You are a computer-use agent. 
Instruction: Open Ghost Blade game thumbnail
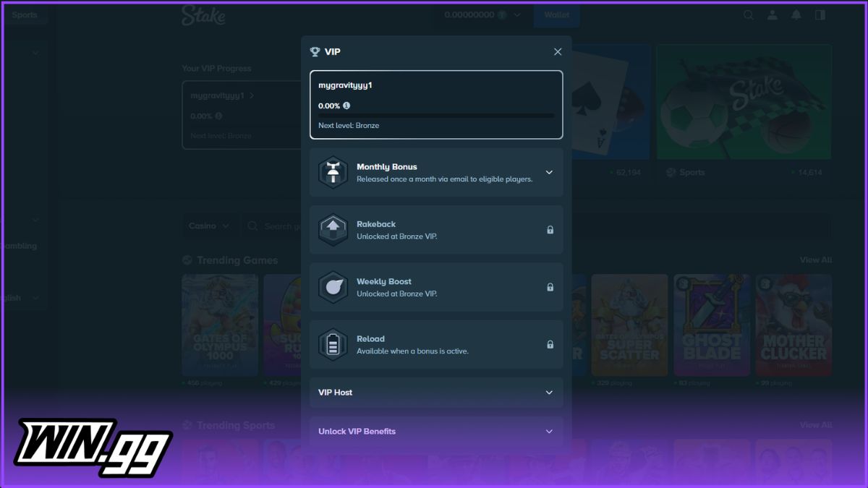coord(712,325)
